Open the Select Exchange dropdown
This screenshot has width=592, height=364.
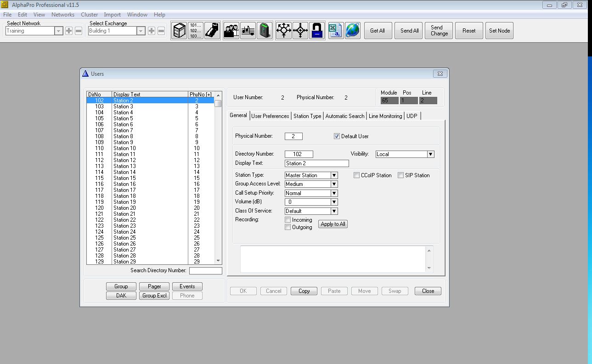pyautogui.click(x=141, y=31)
